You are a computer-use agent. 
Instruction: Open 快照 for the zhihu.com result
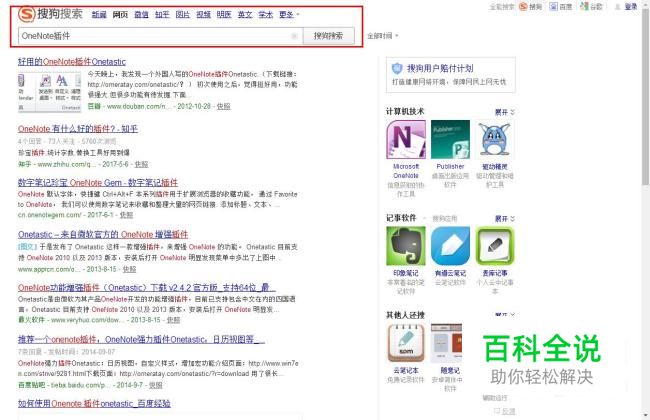pos(141,165)
